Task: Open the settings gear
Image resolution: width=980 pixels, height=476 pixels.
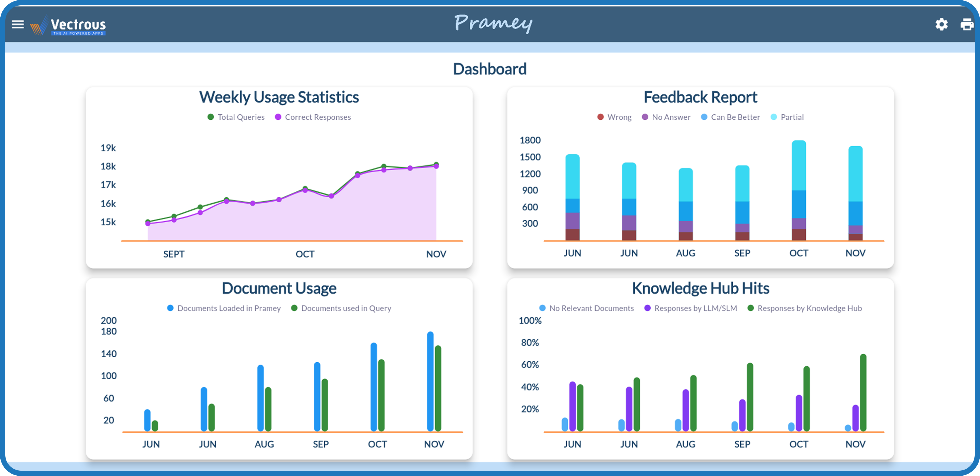Action: click(941, 24)
